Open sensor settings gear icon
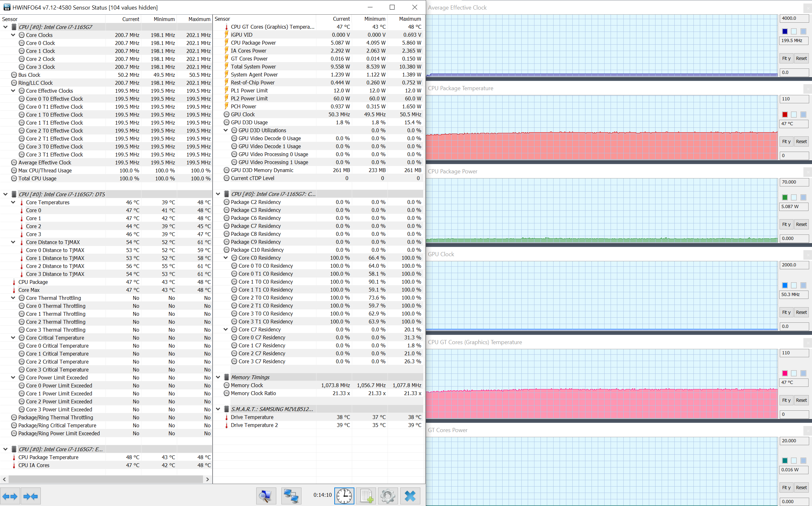Viewport: 812px width, 506px height. [x=388, y=496]
